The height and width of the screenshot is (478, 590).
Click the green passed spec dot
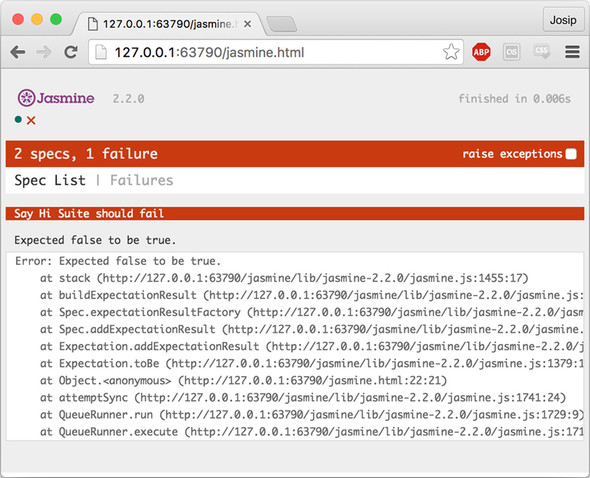coord(18,120)
